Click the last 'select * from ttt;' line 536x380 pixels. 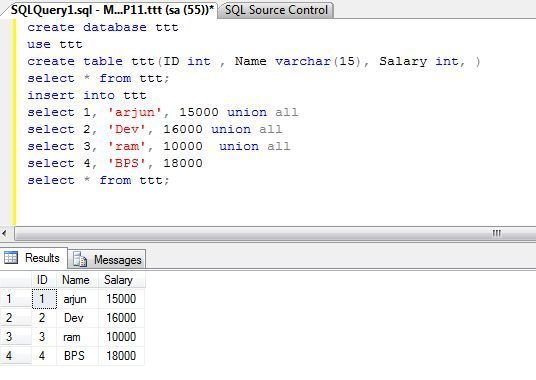[x=98, y=180]
